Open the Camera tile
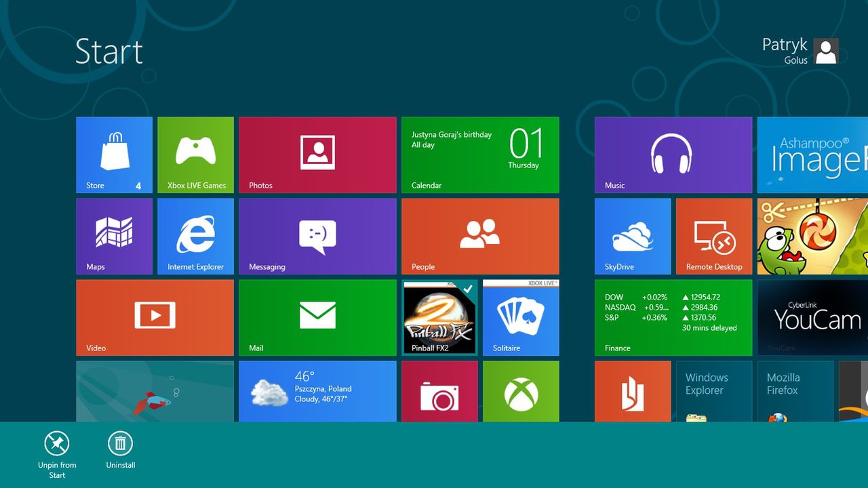The width and height of the screenshot is (868, 488). point(439,392)
